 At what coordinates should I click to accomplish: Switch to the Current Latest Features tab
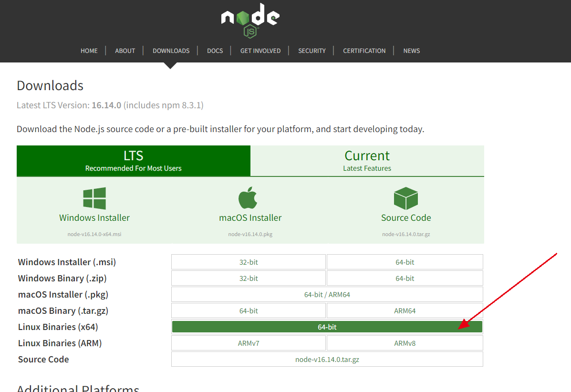click(x=367, y=161)
